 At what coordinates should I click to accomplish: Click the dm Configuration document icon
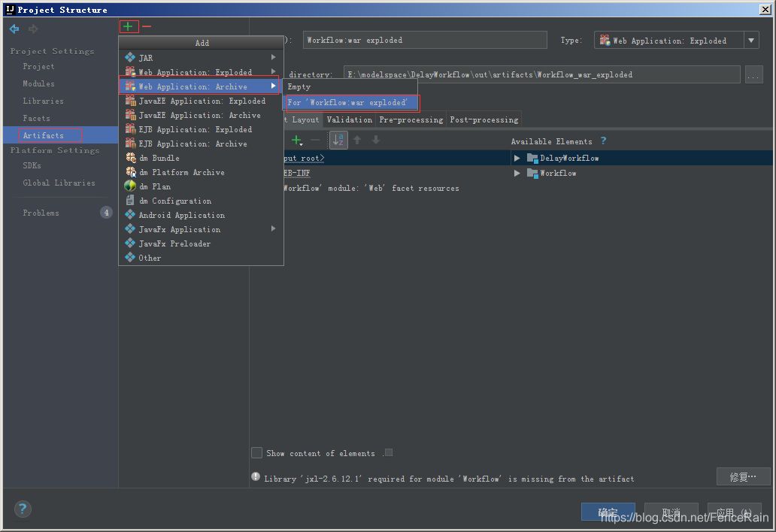tap(130, 201)
